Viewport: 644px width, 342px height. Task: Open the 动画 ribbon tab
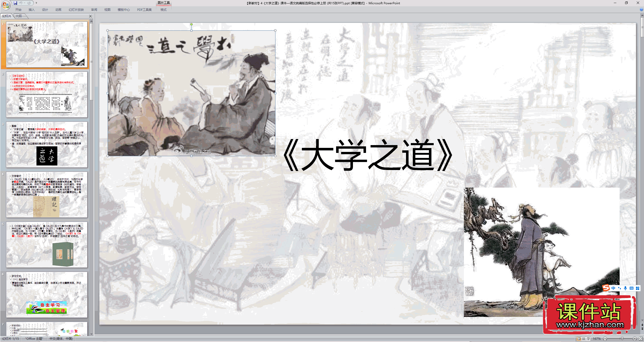tap(58, 10)
